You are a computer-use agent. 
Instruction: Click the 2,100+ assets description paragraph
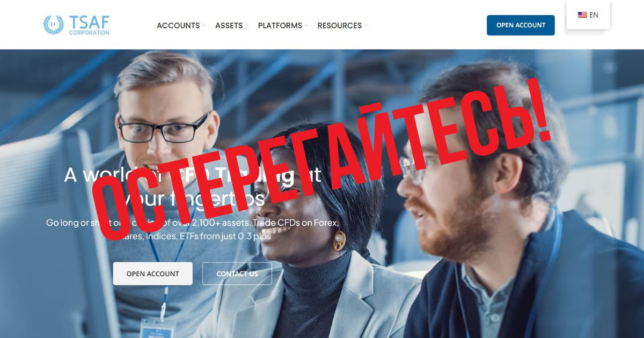pyautogui.click(x=193, y=229)
